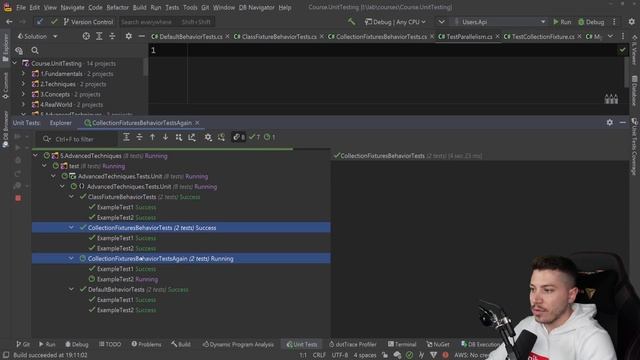Click the more actions icon beside Debug

click(614, 22)
